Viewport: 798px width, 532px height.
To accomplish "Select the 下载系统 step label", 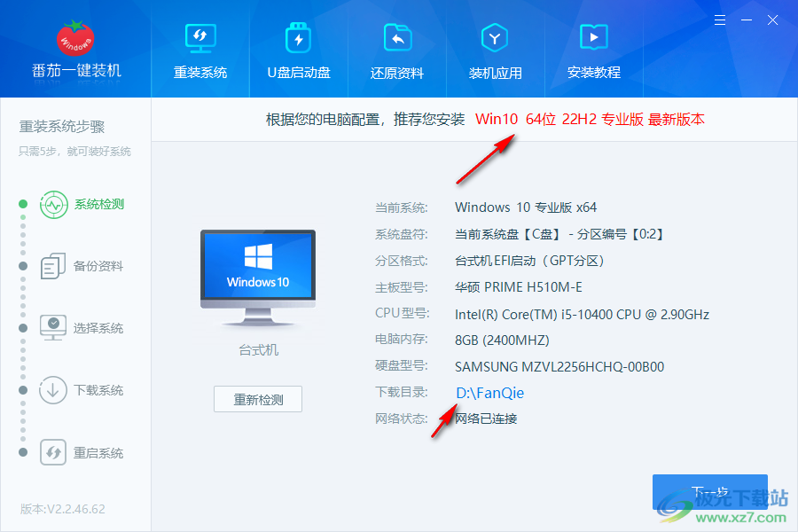I will click(x=98, y=390).
